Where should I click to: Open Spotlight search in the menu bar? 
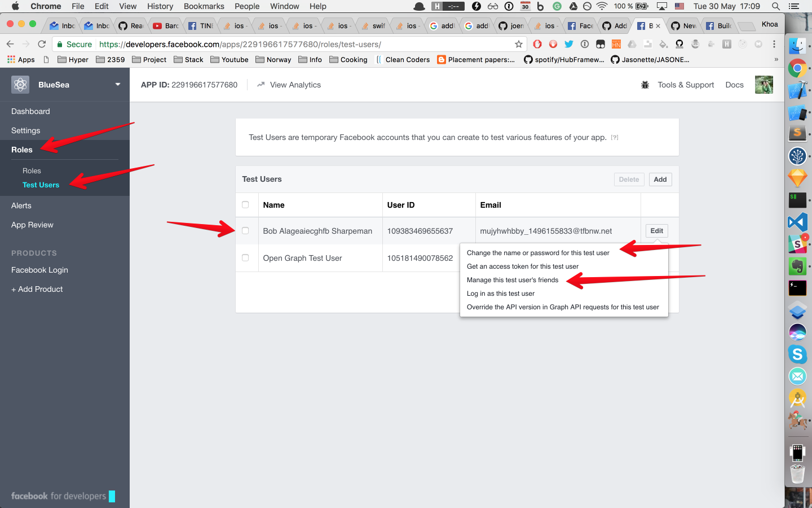click(776, 6)
